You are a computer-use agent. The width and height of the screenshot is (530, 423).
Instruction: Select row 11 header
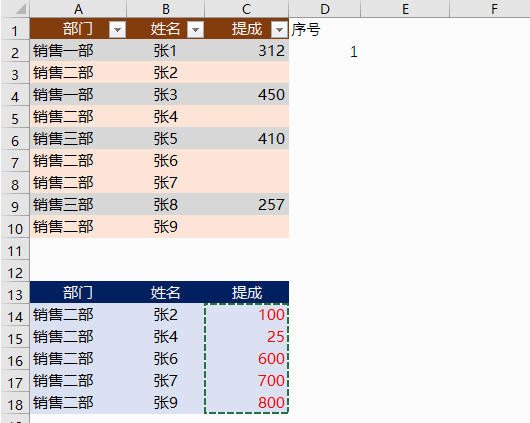tap(15, 251)
